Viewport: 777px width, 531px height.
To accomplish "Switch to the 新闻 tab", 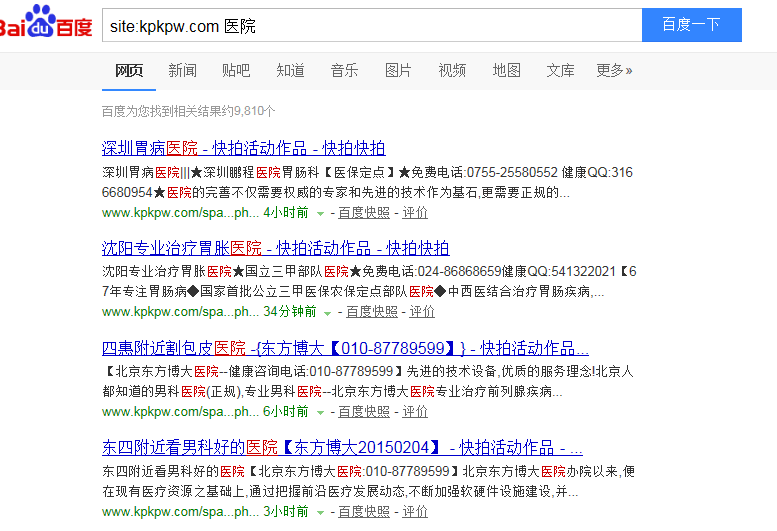I will click(182, 70).
